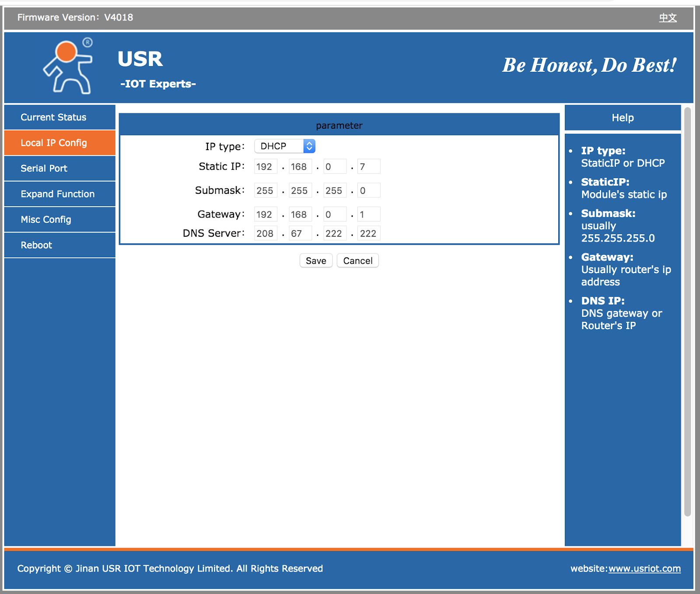
Task: Click 'StaticIP:' help entry
Action: [605, 182]
